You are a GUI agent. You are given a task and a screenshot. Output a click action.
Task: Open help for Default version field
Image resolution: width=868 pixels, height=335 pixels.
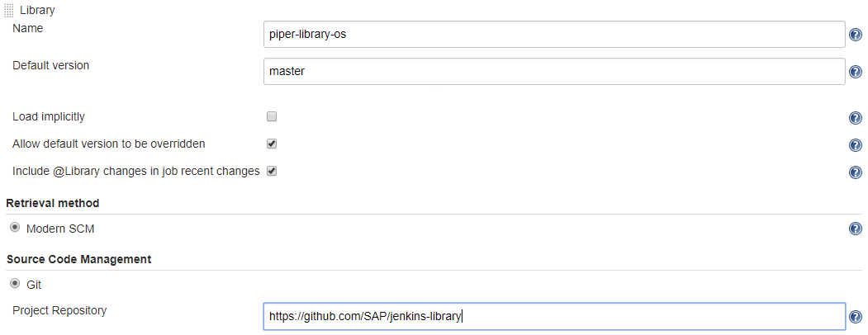856,72
